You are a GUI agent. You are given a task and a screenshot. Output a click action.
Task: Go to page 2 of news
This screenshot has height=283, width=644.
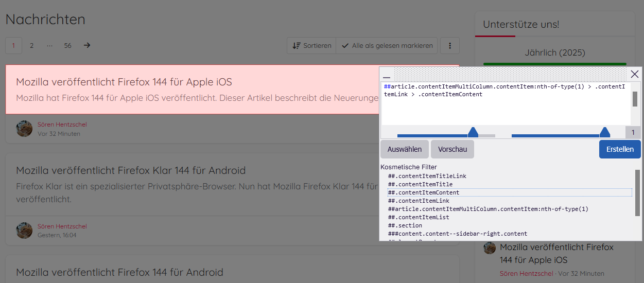31,45
